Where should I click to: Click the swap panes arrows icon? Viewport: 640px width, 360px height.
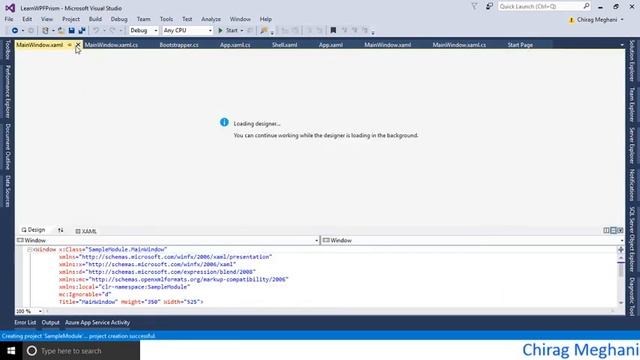60,231
